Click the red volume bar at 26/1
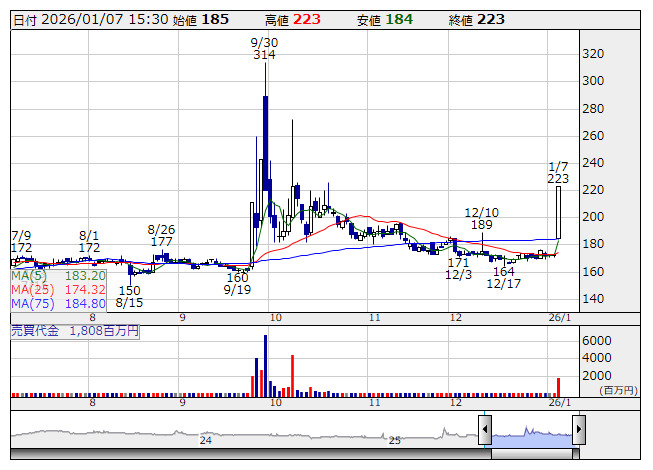This screenshot has width=653, height=470. (x=558, y=385)
